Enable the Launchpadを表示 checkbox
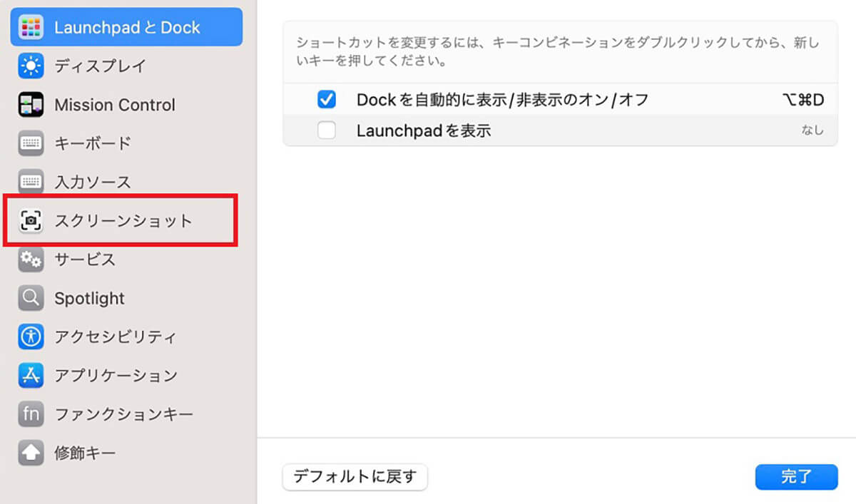This screenshot has width=856, height=504. 327,130
